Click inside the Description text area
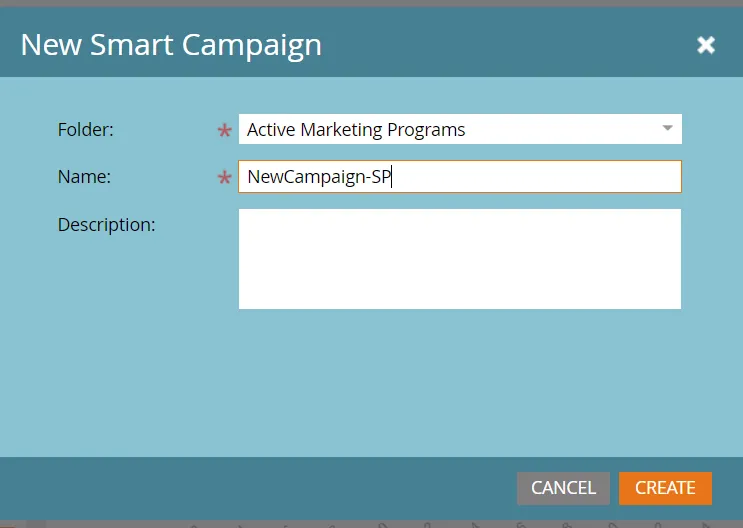743x528 pixels. pos(459,259)
